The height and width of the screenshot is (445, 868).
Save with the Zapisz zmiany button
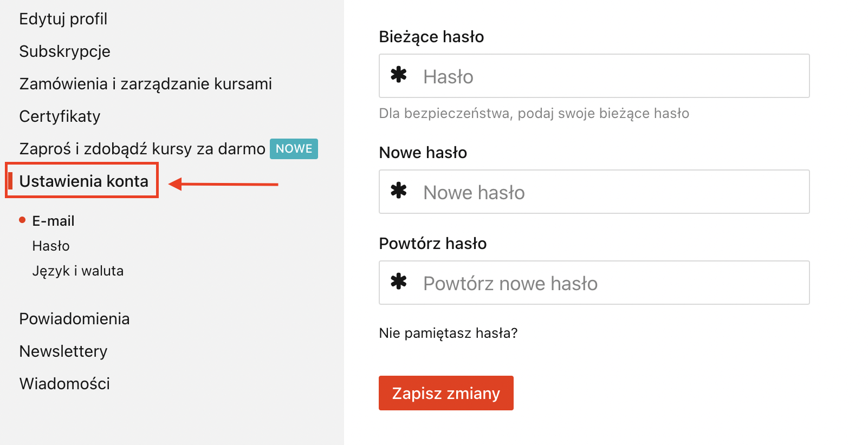pos(446,393)
